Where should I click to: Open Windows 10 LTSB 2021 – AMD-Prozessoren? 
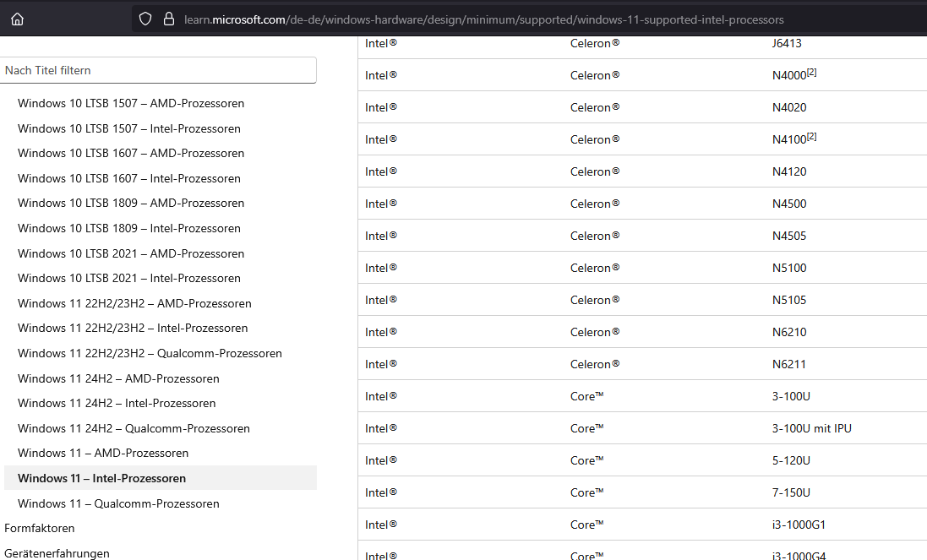pos(131,253)
